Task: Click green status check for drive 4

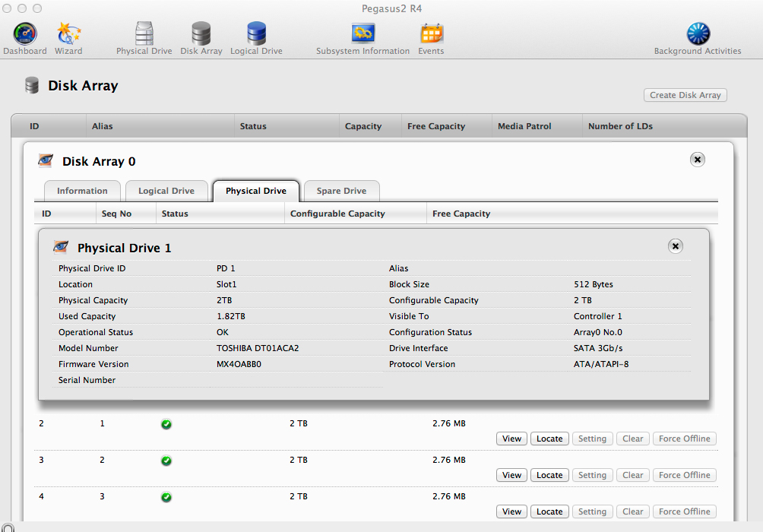Action: pos(166,497)
